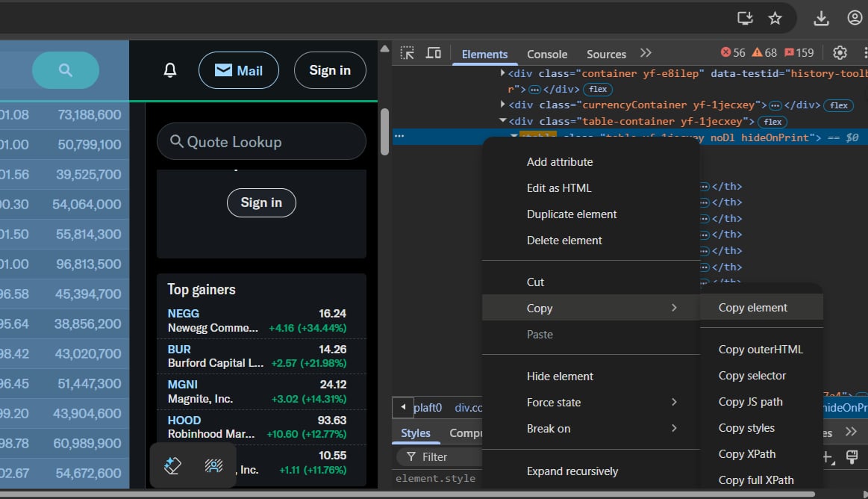This screenshot has height=499, width=868.
Task: Toggle the flex badge on currencyContainer div
Action: coord(839,105)
